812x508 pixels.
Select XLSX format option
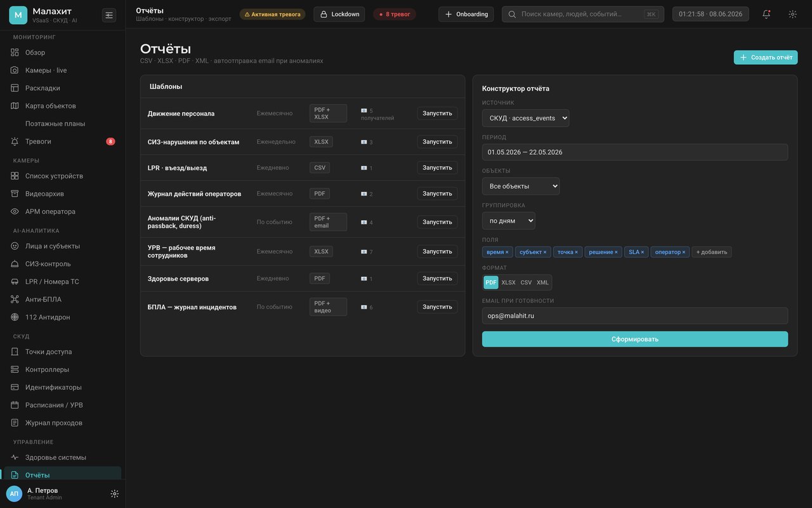(x=509, y=283)
